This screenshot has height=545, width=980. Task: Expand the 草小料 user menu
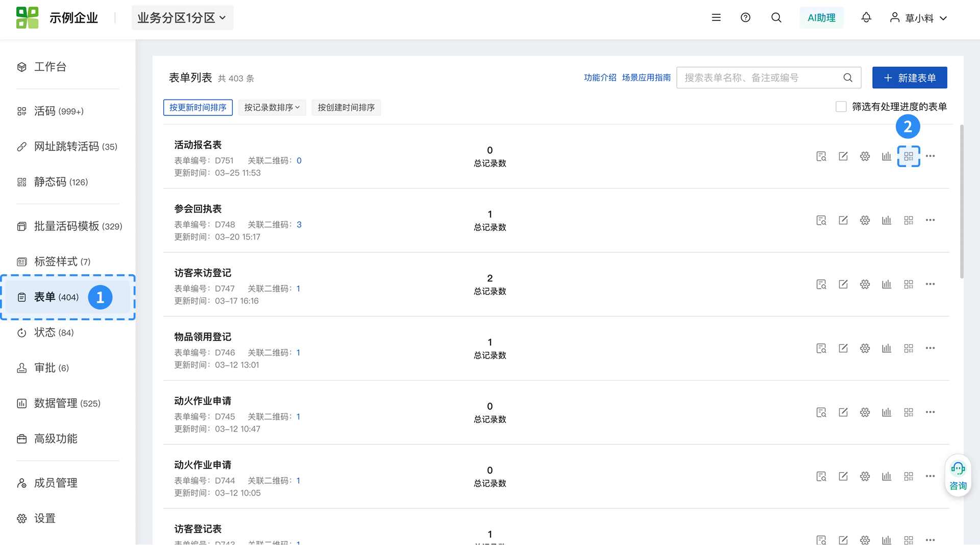tap(919, 18)
